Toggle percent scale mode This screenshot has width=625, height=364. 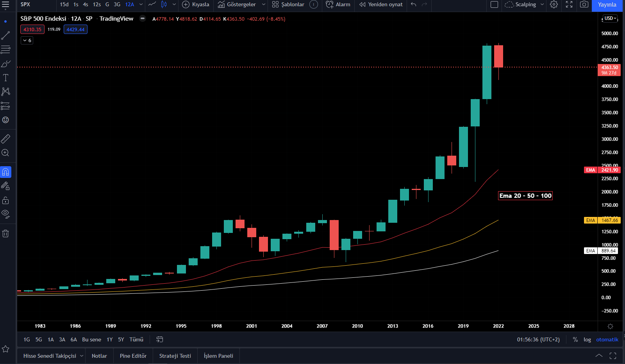point(575,339)
